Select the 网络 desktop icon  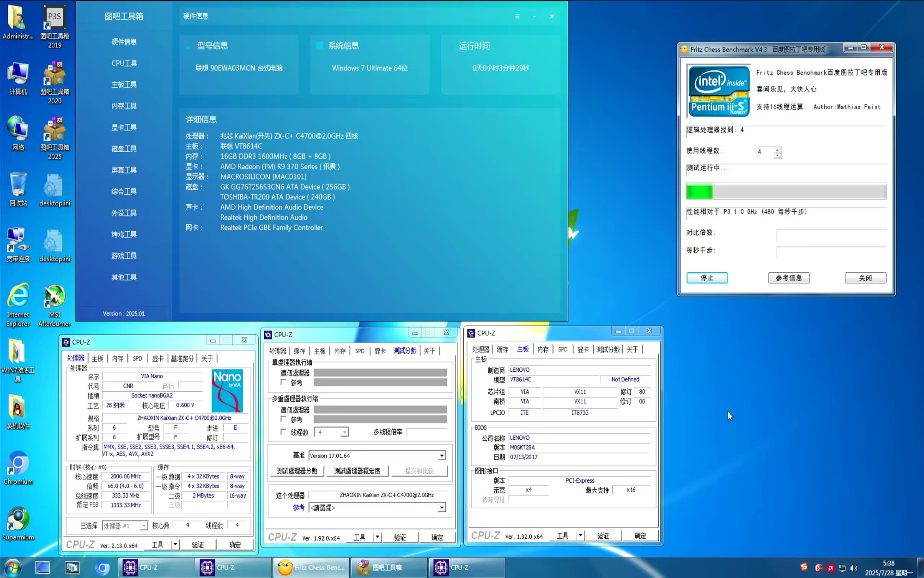coord(18,134)
